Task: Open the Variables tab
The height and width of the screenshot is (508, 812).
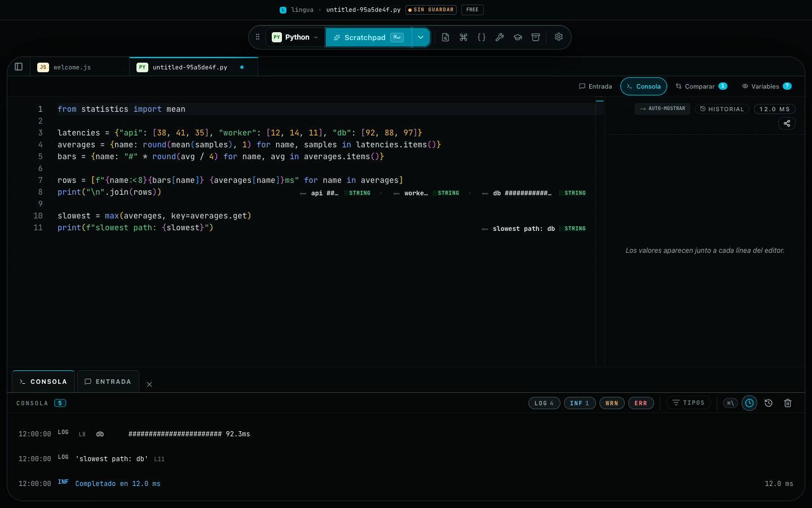Action: tap(767, 86)
